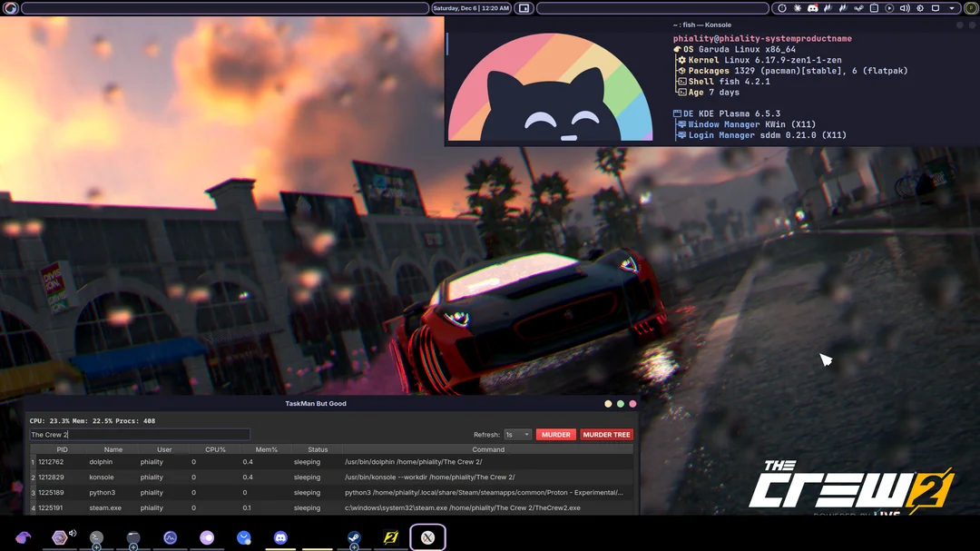Open the system monitor graph icon in dock
Viewport: 980px width, 551px height.
[x=170, y=538]
